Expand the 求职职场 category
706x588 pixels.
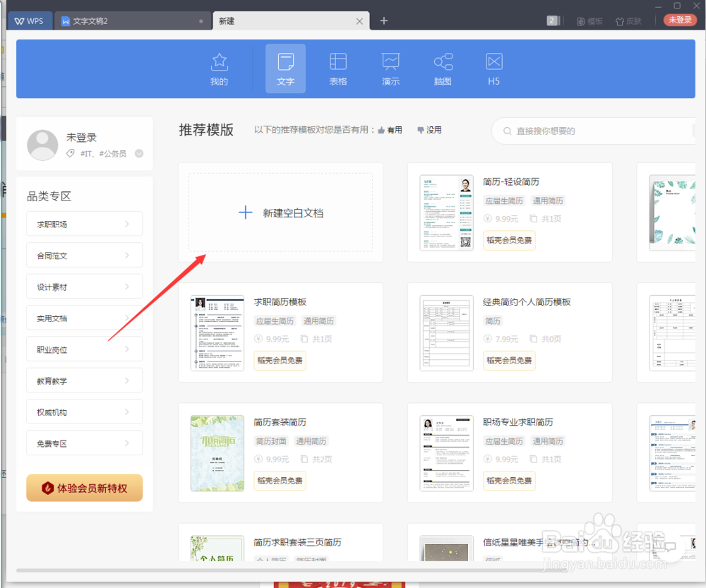84,224
